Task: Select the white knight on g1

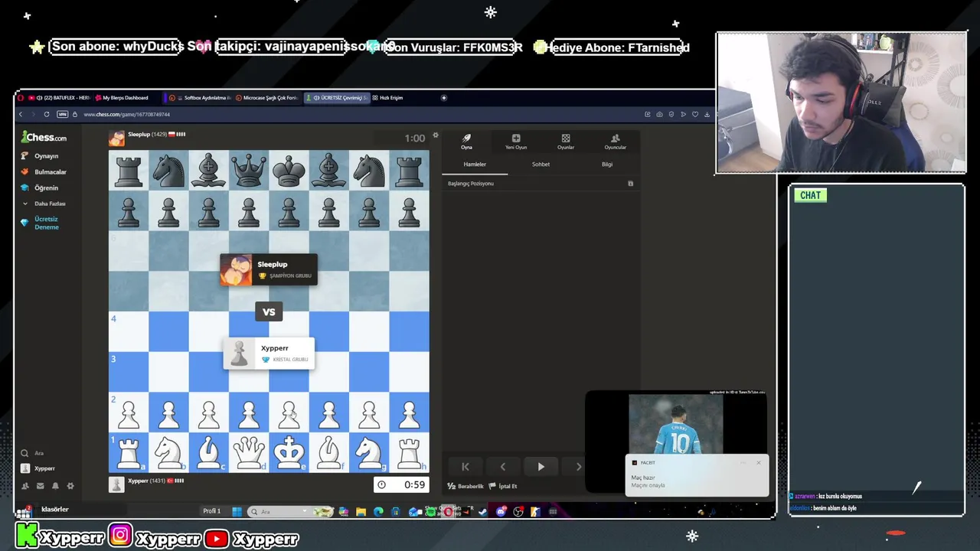Action: point(369,452)
